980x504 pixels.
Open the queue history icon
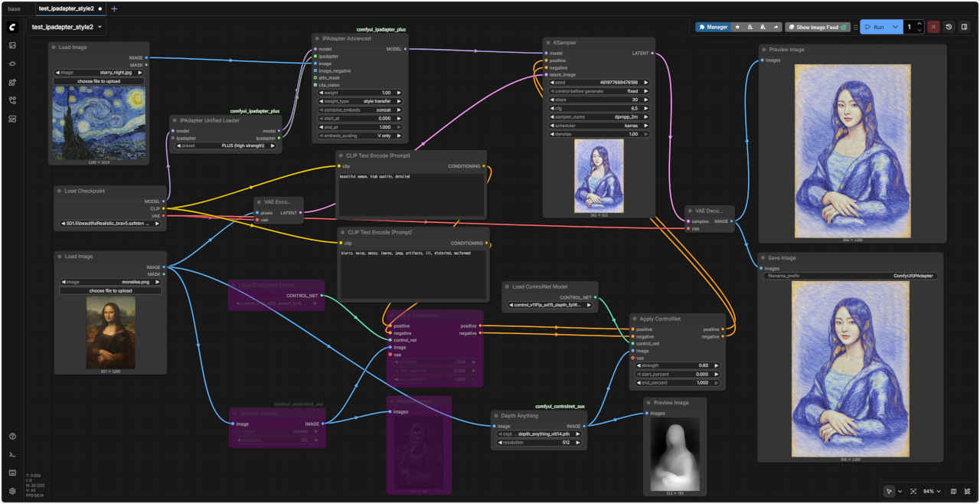pyautogui.click(x=949, y=27)
